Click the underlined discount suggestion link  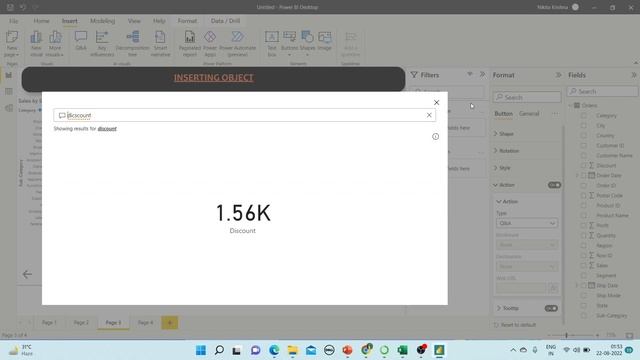coord(107,129)
